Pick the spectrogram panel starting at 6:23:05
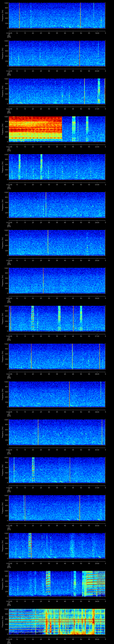 coord(57,205)
